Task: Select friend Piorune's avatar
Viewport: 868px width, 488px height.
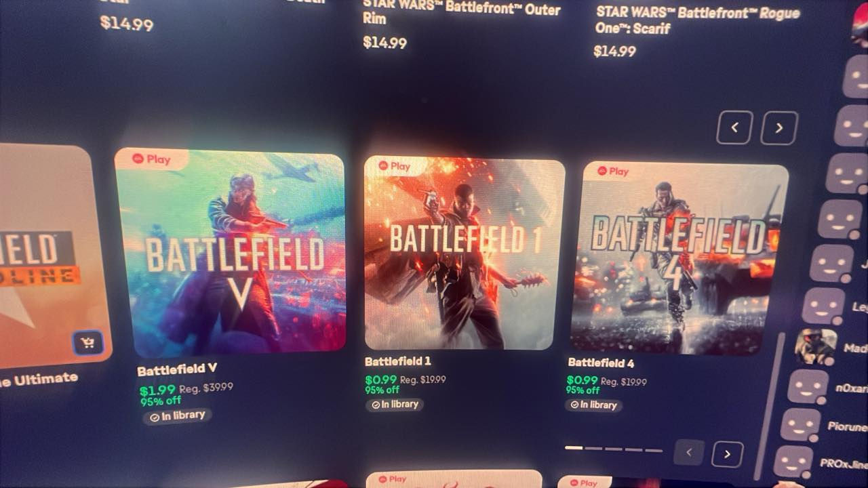Action: point(800,425)
